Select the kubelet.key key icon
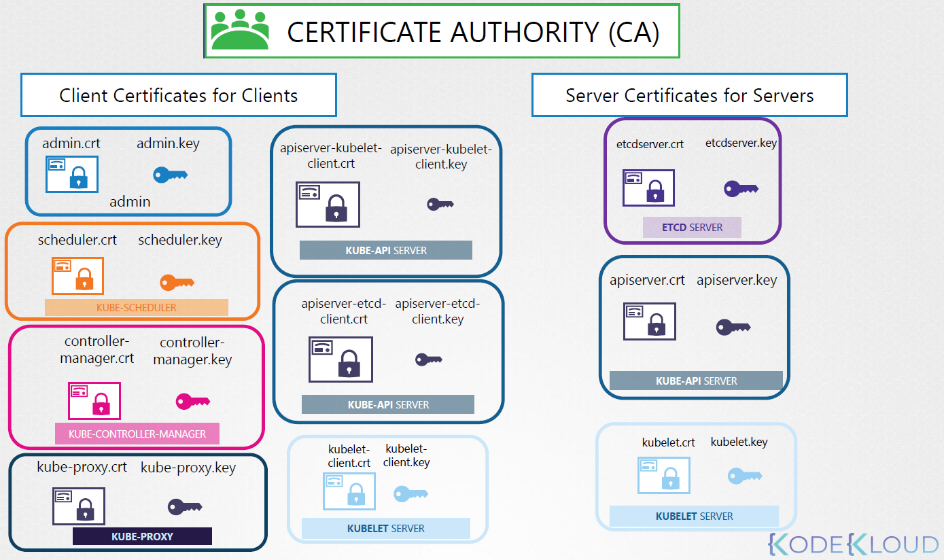The width and height of the screenshot is (944, 560). point(745,476)
